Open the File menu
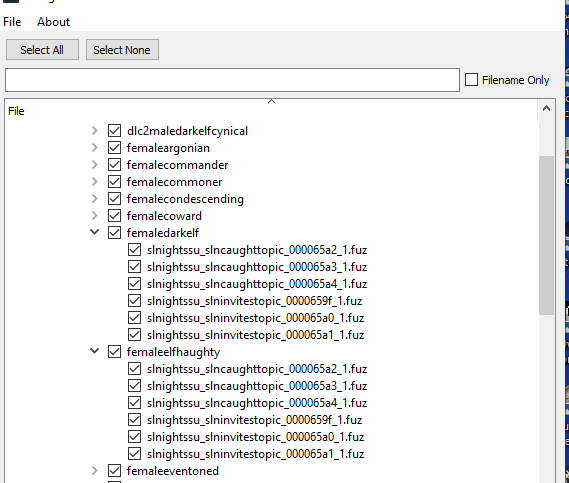This screenshot has height=483, width=569. (x=12, y=22)
